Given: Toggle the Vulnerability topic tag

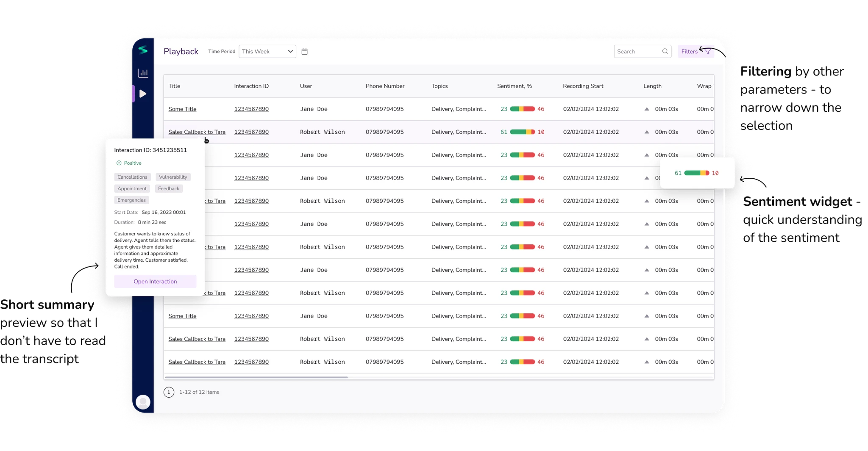Looking at the screenshot, I should (173, 177).
